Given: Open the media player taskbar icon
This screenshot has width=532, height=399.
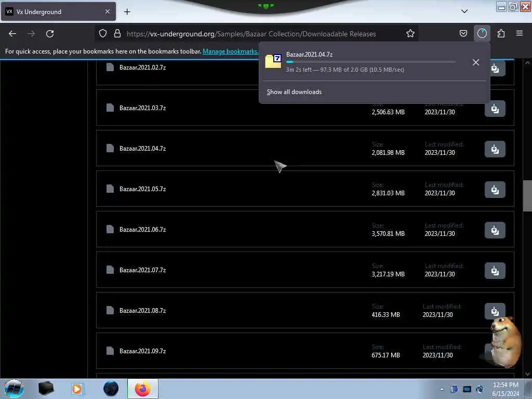Looking at the screenshot, I should click(77, 389).
